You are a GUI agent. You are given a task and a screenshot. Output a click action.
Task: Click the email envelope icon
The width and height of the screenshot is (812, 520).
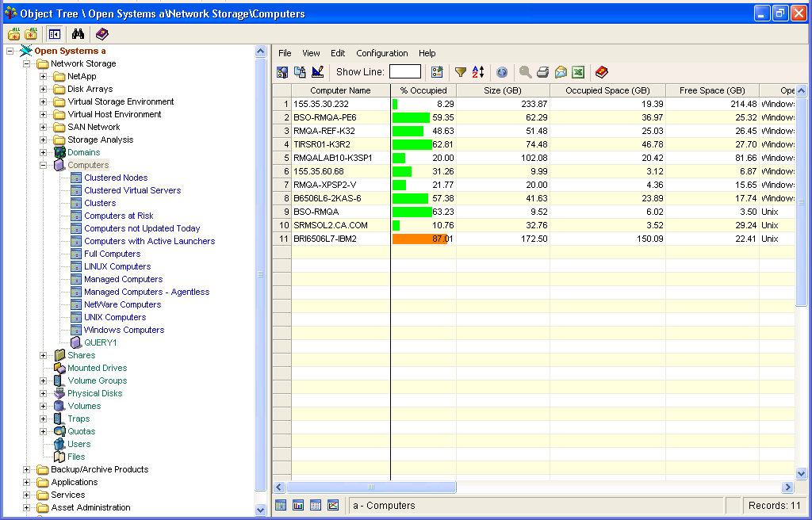click(561, 72)
